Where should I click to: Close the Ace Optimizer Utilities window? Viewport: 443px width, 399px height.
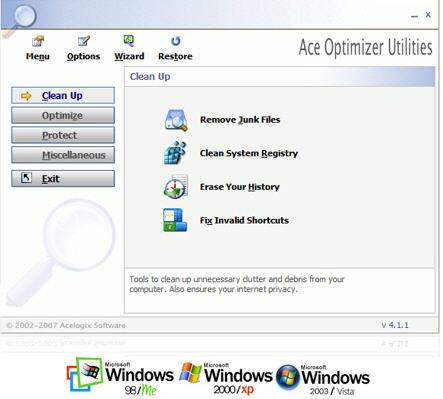(x=428, y=15)
